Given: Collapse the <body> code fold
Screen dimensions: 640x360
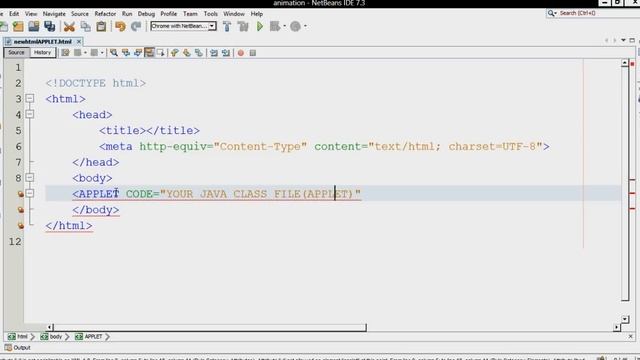Looking at the screenshot, I should (30, 178).
